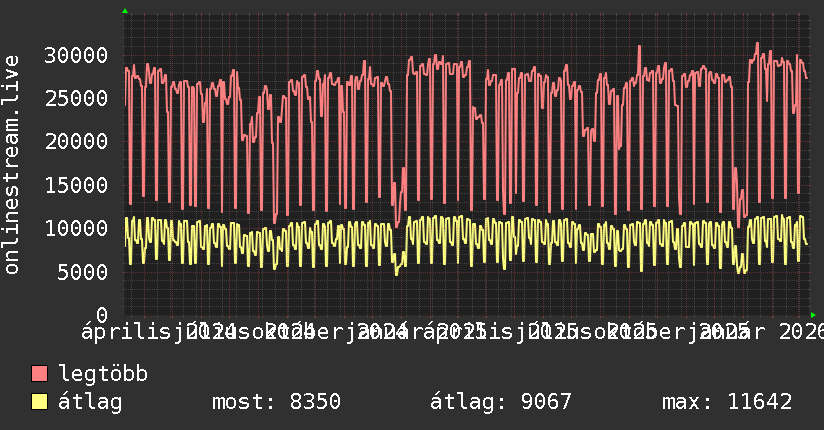
Task: Click the red legtöbb legend swatch
Action: (39, 373)
